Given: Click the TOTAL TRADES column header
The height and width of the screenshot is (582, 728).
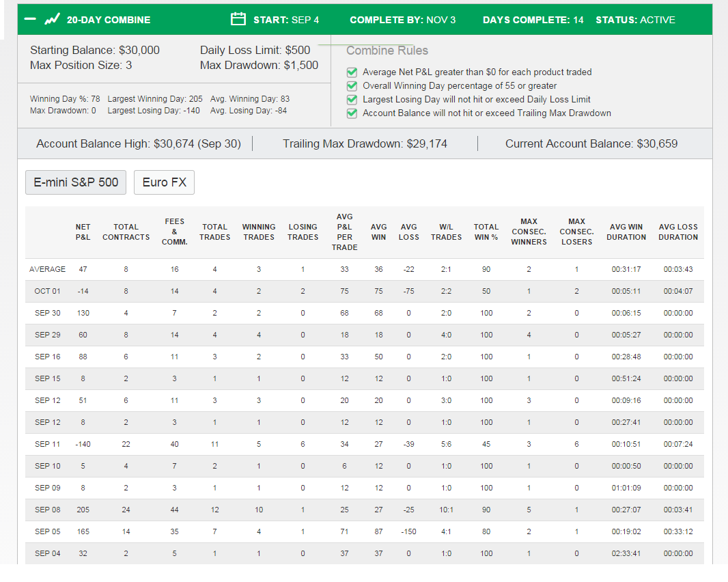Looking at the screenshot, I should pos(214,232).
